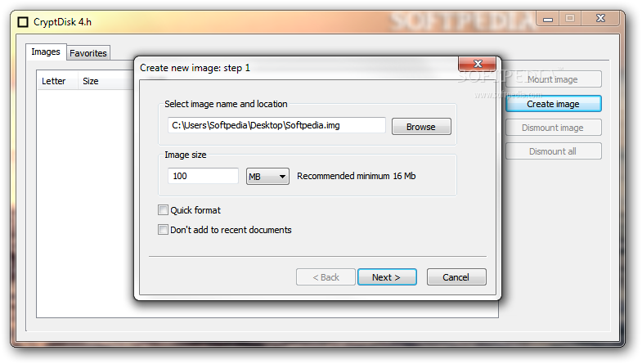This screenshot has width=642, height=364.
Task: Close the CryptDisk main window
Action: click(x=600, y=19)
